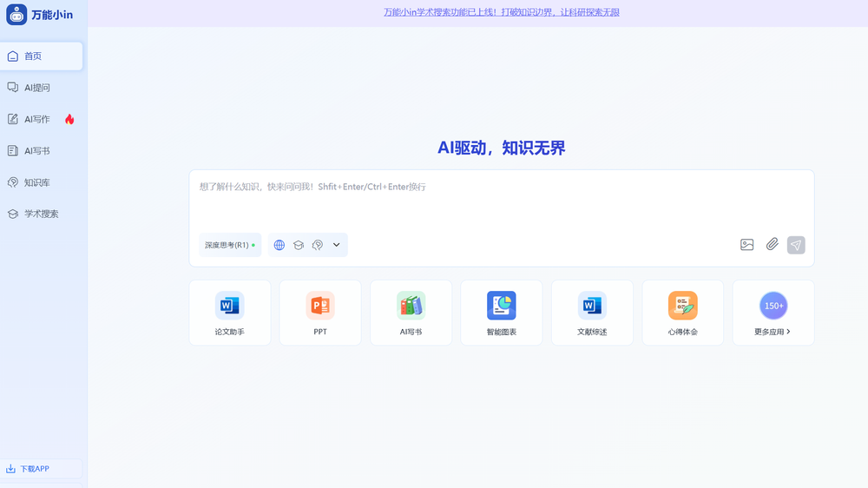Open the PPT app card
The width and height of the screenshot is (868, 488).
tap(320, 313)
